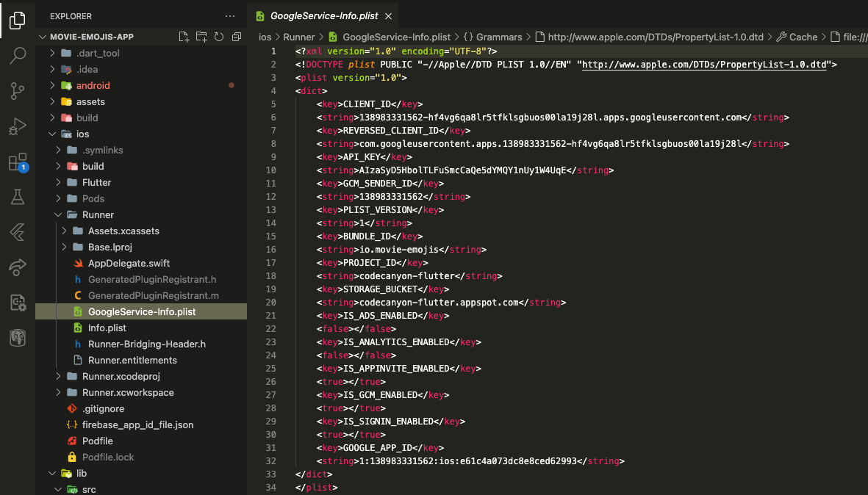Screen dimensions: 868x495
Task: Open the Search view icon
Action: click(17, 55)
